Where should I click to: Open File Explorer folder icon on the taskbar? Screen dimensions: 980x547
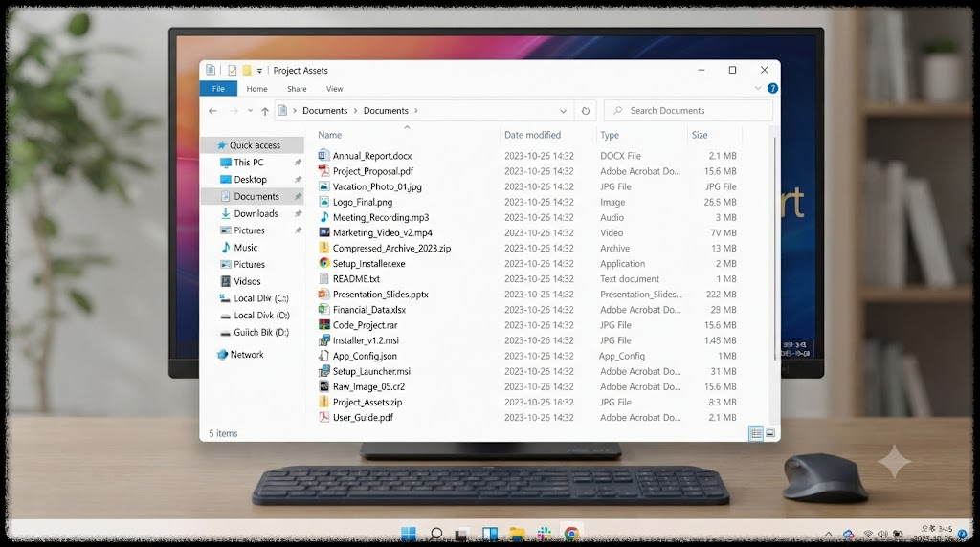click(517, 534)
